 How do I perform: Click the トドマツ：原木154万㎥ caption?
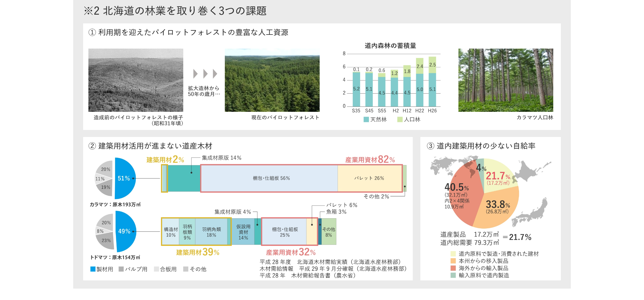click(x=115, y=258)
